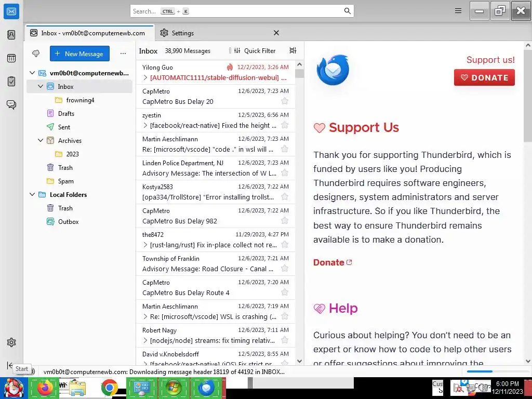Open CapMetro Bus Delay 982 email
Screen dimensions: 532x399
[216, 216]
